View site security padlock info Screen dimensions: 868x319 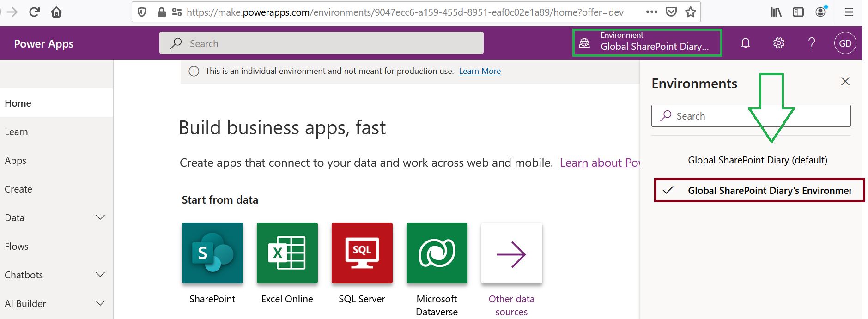tap(161, 12)
